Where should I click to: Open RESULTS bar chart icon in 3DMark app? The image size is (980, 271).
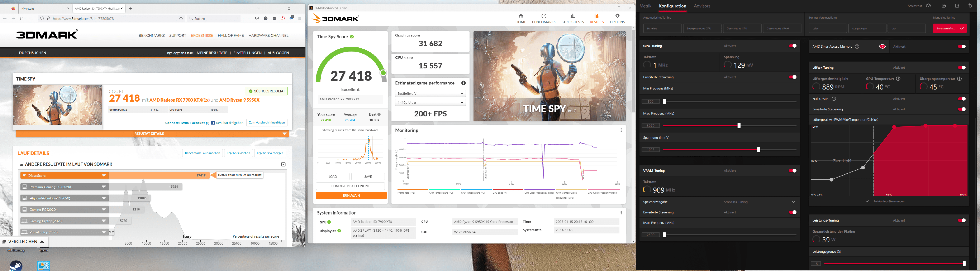(596, 16)
